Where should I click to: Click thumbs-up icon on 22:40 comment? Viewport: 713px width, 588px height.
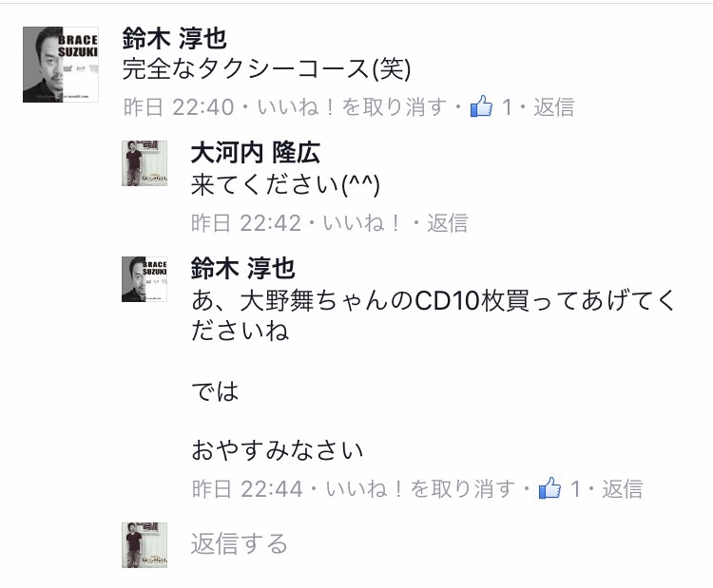coord(481,106)
